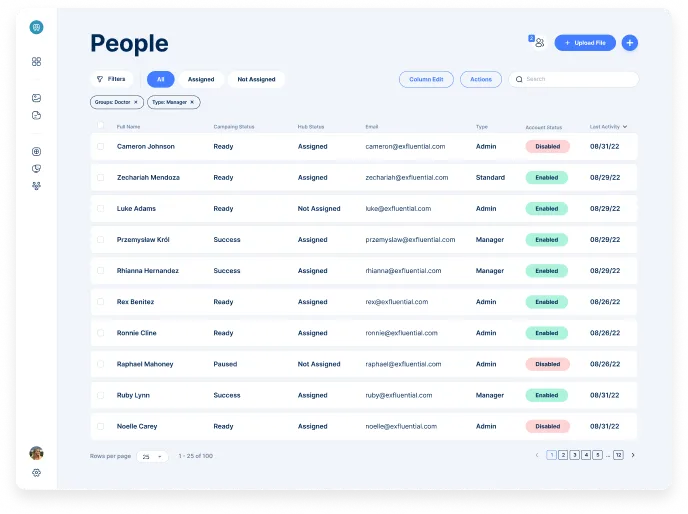Image resolution: width=688 pixels, height=514 pixels.
Task: Open the Actions dropdown button
Action: coord(481,79)
